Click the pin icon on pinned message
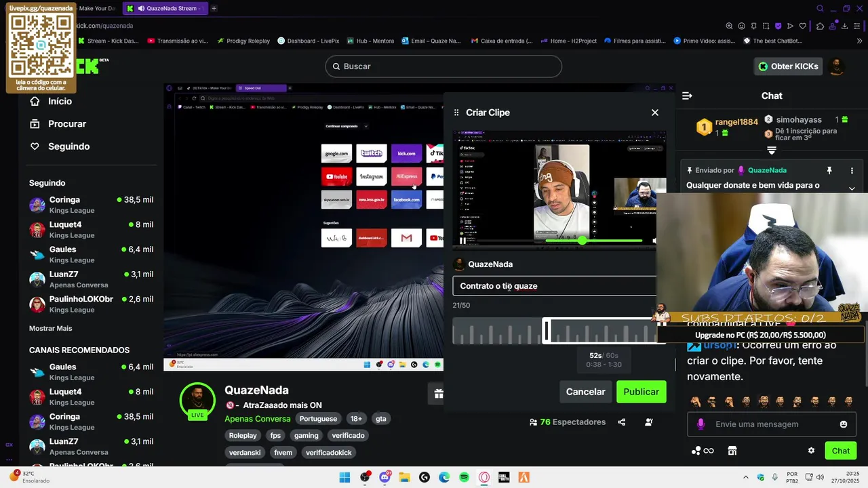The image size is (868, 488). point(829,171)
